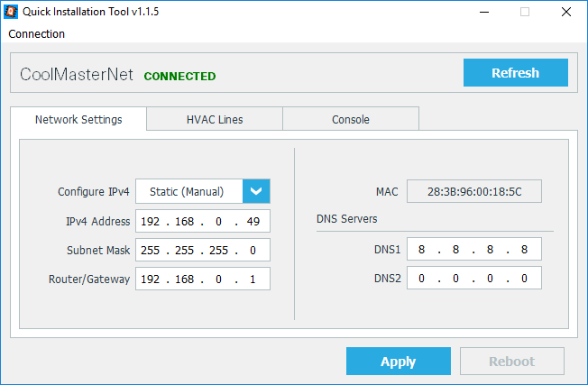This screenshot has width=588, height=385.
Task: Click the MAC address field
Action: tap(473, 192)
